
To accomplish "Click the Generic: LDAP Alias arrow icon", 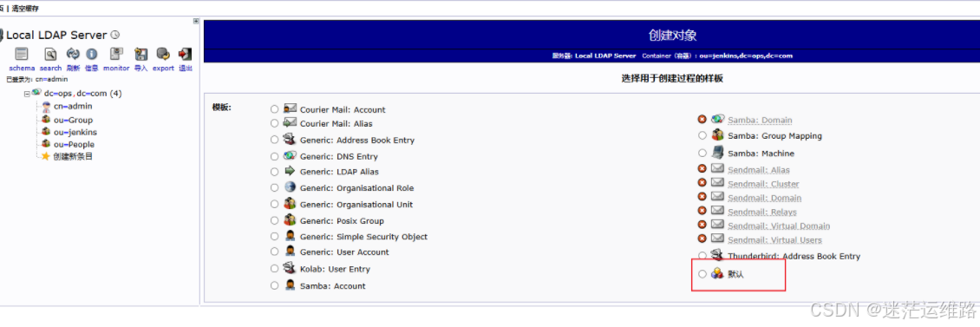I will pos(290,171).
